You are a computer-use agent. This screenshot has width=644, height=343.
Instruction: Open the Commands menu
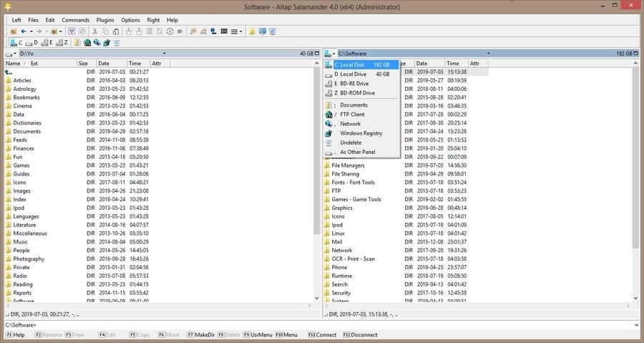click(x=76, y=20)
